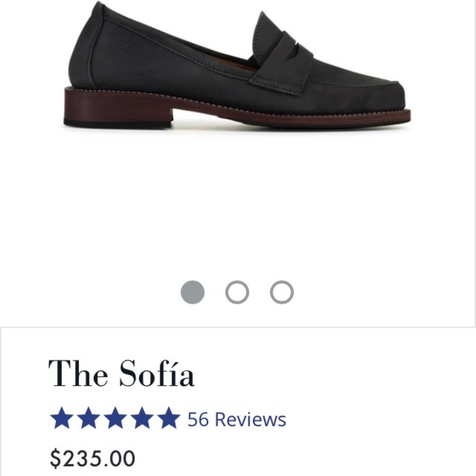This screenshot has width=476, height=476.
Task: Click the second rating star
Action: click(88, 419)
